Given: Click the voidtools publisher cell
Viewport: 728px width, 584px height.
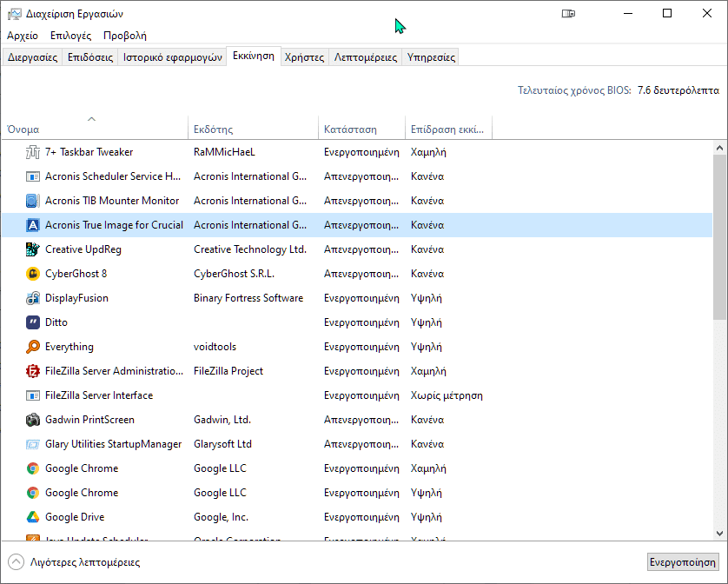Looking at the screenshot, I should click(x=215, y=347).
